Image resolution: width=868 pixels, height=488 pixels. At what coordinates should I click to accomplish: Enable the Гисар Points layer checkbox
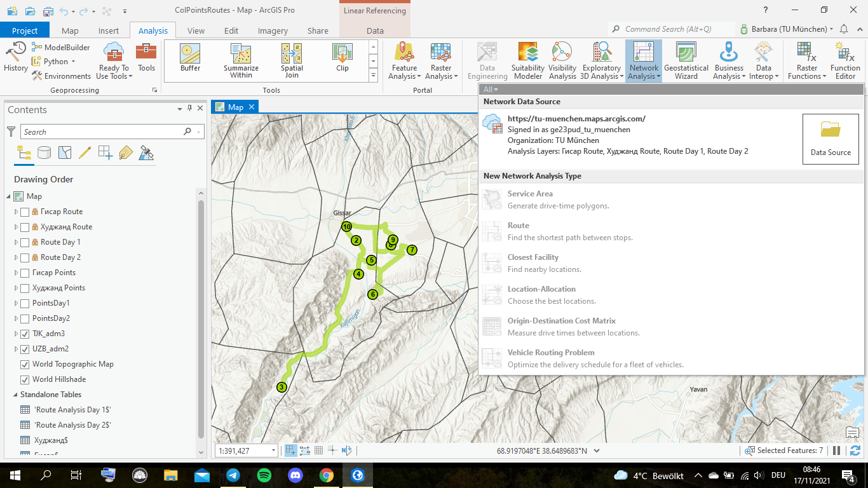[25, 273]
